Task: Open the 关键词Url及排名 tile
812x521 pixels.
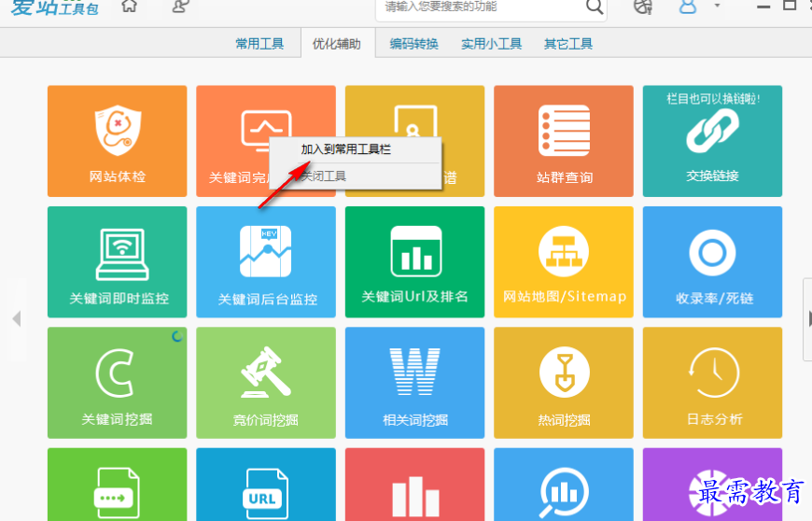Action: [x=414, y=261]
